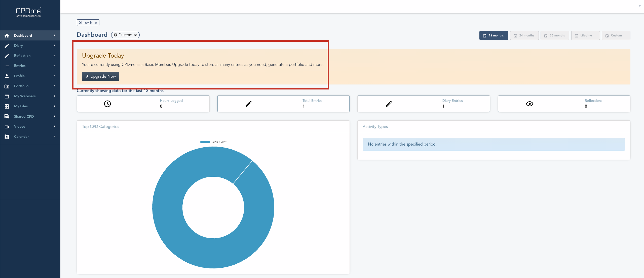
Task: Switch date range to 36 months
Action: [555, 35]
